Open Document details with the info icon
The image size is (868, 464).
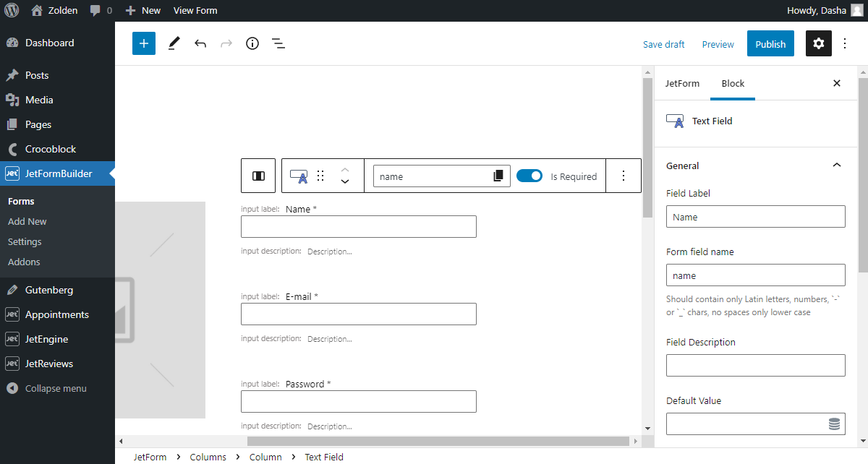point(252,43)
